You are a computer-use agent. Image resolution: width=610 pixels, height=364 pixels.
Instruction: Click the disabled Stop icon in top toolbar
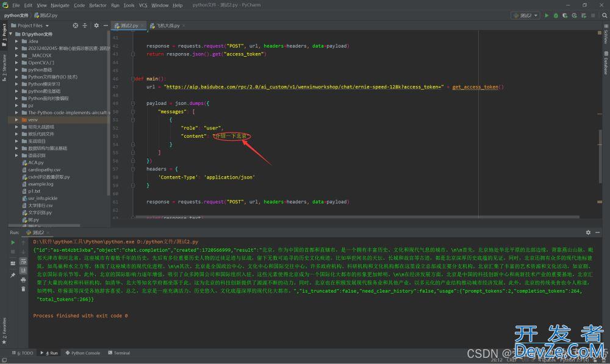tap(593, 16)
